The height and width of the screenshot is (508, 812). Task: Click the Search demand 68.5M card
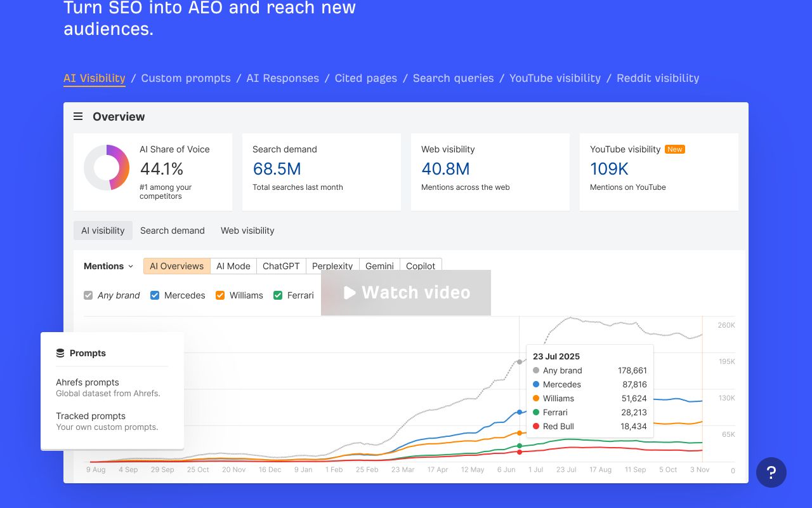point(322,172)
